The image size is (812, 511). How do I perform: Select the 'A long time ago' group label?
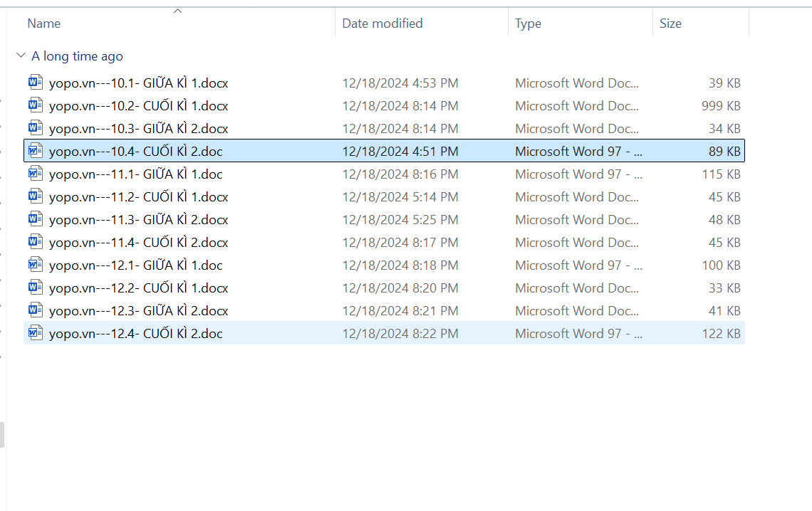(77, 56)
